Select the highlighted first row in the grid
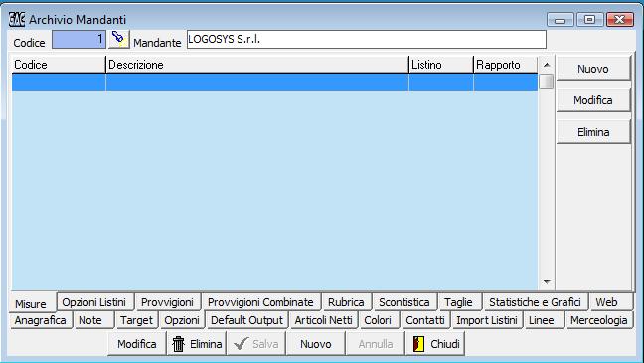This screenshot has height=363, width=644. tap(274, 83)
